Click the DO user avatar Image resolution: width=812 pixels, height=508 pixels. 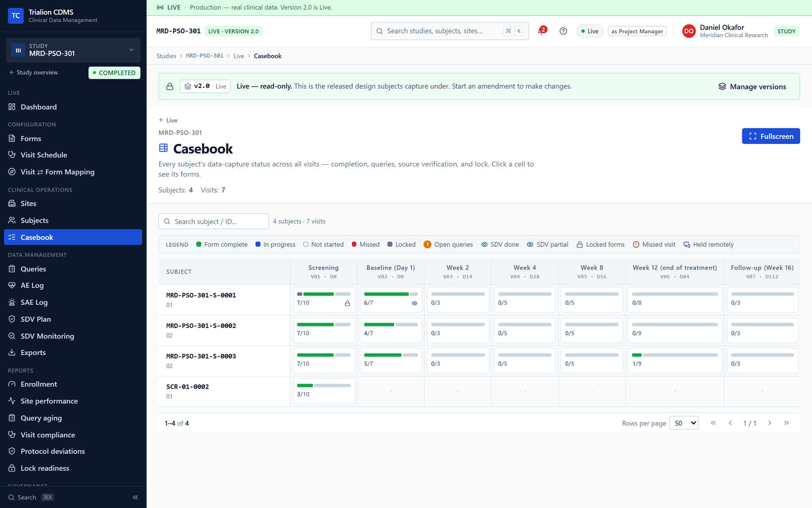pos(689,31)
